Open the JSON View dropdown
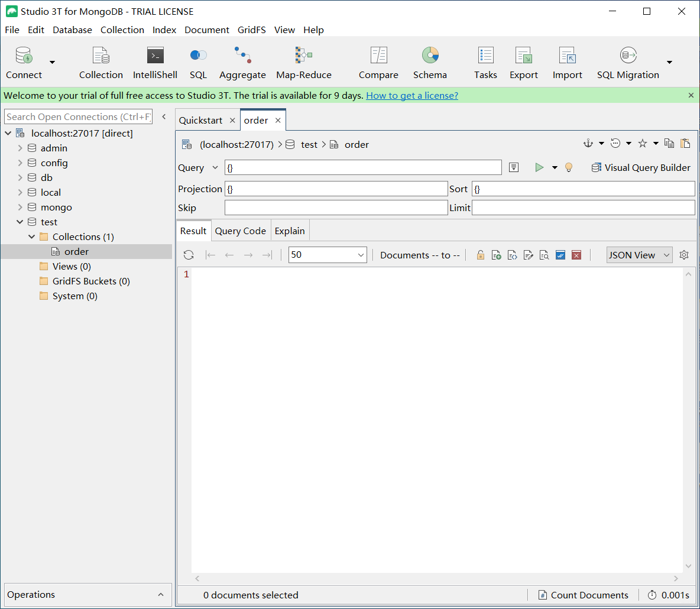Screen dimensions: 700x609 click(x=639, y=255)
